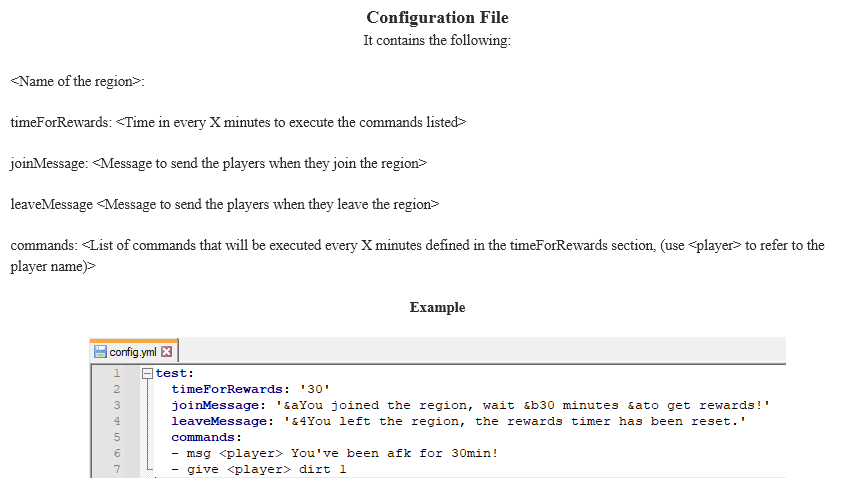Close the config.yml tab
The image size is (861, 495).
point(167,352)
